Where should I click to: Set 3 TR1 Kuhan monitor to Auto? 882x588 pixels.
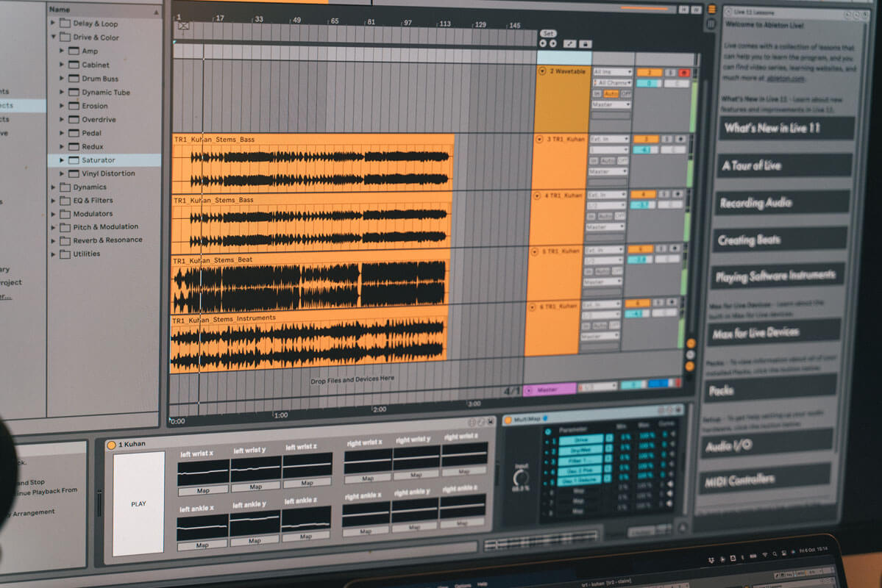608,161
